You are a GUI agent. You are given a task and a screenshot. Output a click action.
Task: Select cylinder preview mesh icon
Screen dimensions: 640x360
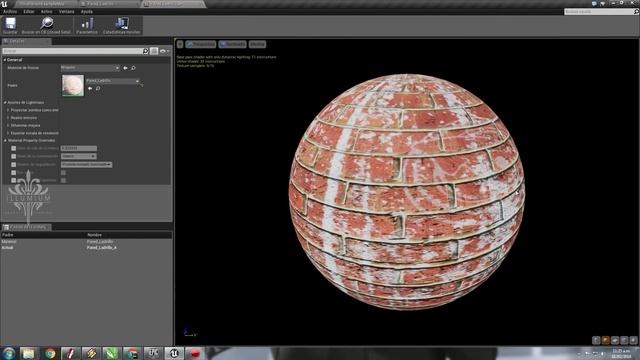pyautogui.click(x=596, y=340)
